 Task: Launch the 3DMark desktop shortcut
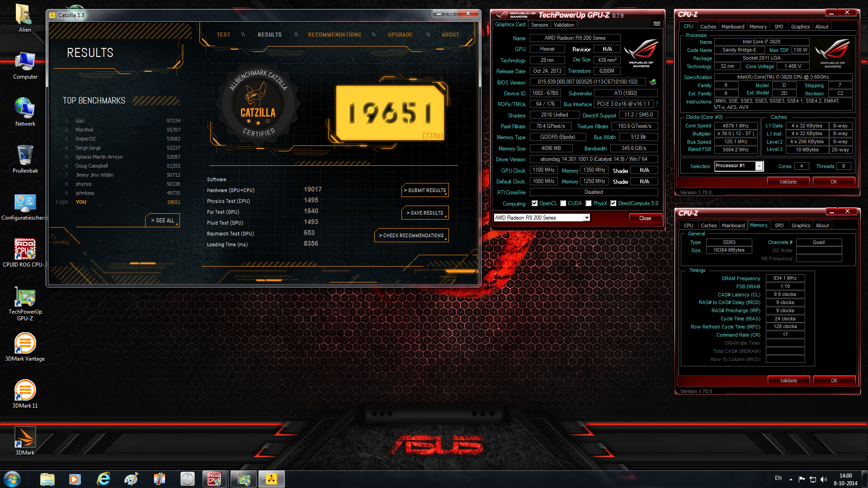pos(25,441)
